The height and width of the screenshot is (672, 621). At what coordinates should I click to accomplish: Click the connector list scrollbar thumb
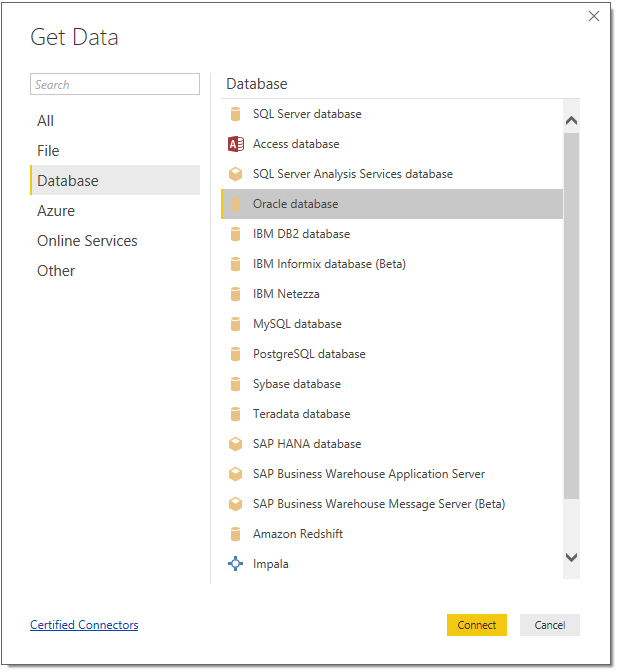coord(571,316)
